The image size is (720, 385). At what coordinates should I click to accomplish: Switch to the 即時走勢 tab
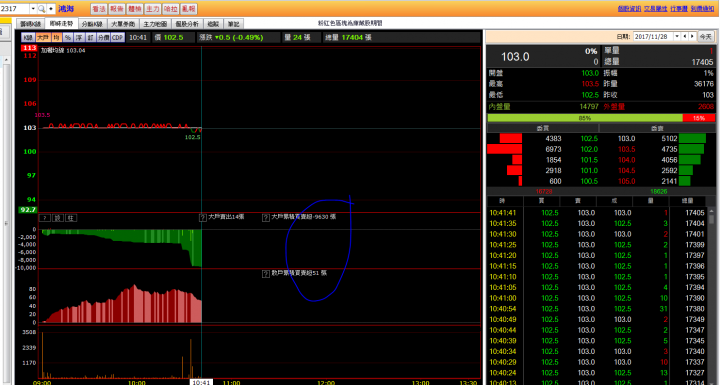[x=61, y=24]
